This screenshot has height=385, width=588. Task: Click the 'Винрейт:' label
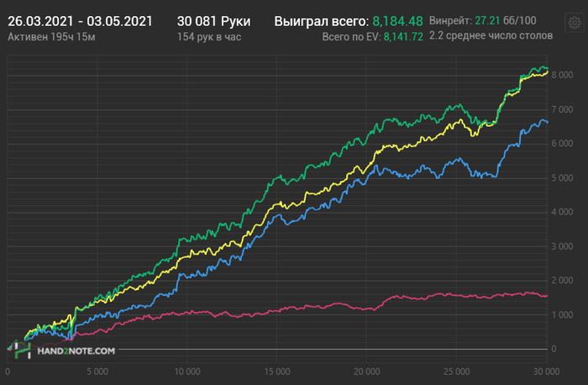450,21
